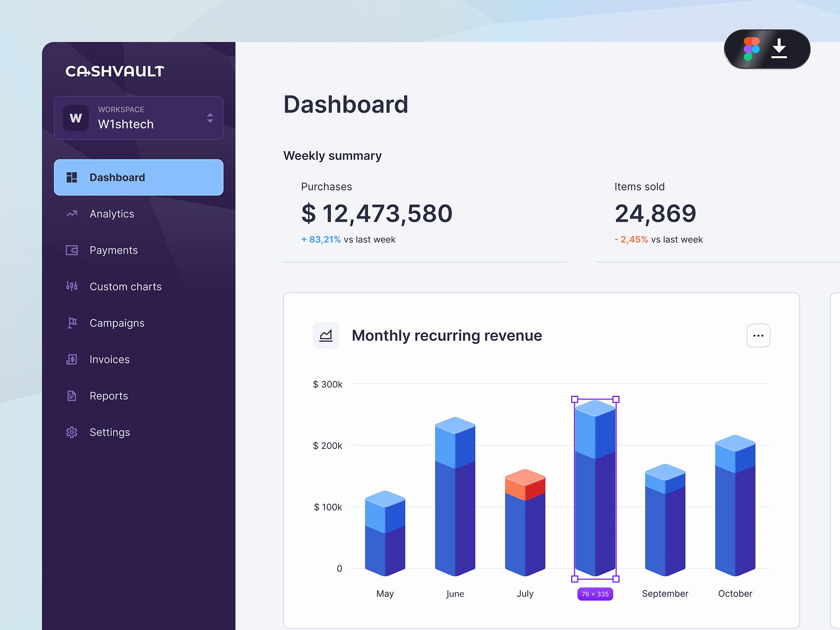840x630 pixels.
Task: Expand the workspace selector using its chevrons
Action: (210, 118)
